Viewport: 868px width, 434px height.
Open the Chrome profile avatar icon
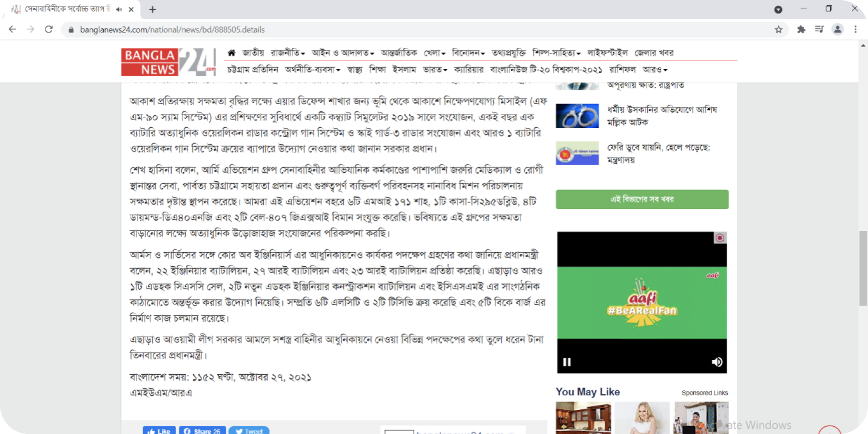click(x=838, y=29)
